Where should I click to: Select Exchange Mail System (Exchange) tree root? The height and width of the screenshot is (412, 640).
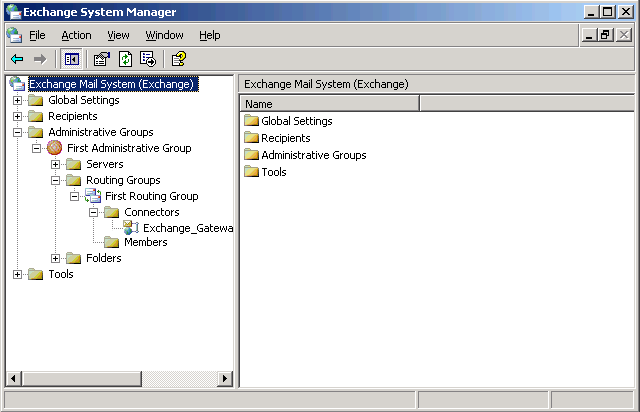point(113,84)
